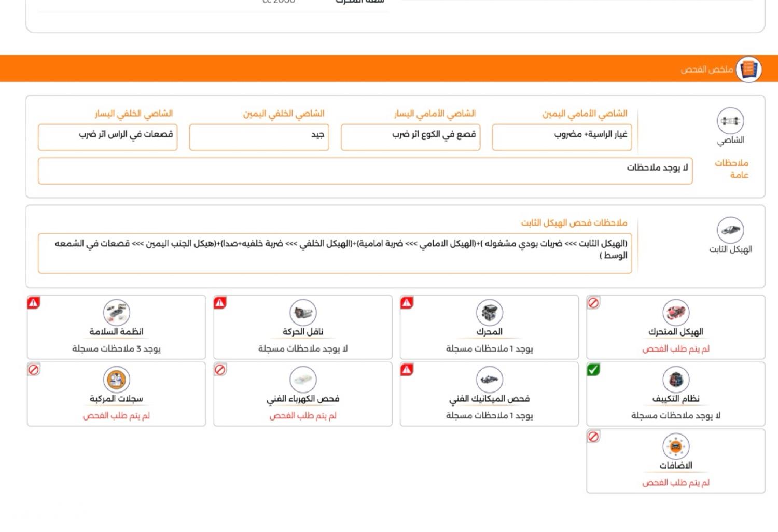Screen dimensions: 778x532
Task: Click 'يوجد 1 ملاحظات مسجلة' under المحرك
Action: pos(490,349)
